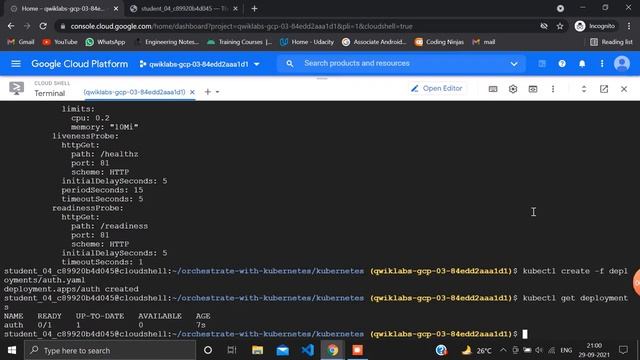Switch to the Home qwiklabs browser tab

click(62, 9)
